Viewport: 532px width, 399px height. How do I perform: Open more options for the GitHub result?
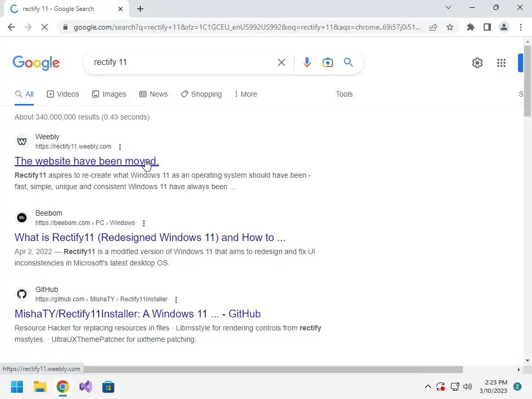click(x=176, y=300)
